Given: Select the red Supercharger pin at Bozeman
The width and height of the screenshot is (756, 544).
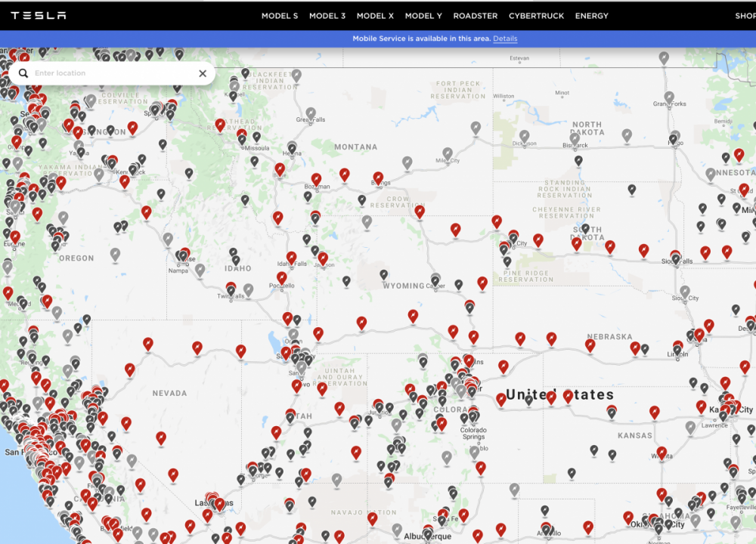Looking at the screenshot, I should (x=316, y=179).
